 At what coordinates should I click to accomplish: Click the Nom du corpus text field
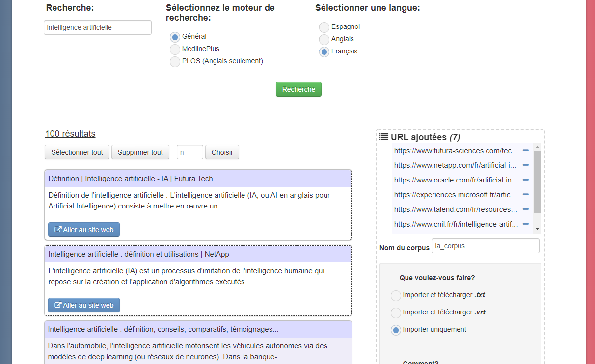[485, 246]
